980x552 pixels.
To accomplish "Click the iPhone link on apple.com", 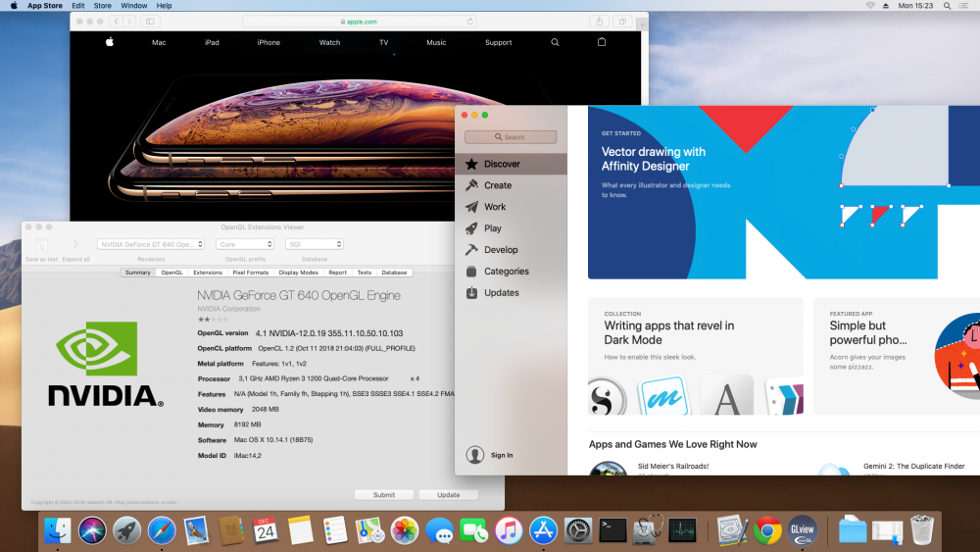I will pyautogui.click(x=269, y=42).
